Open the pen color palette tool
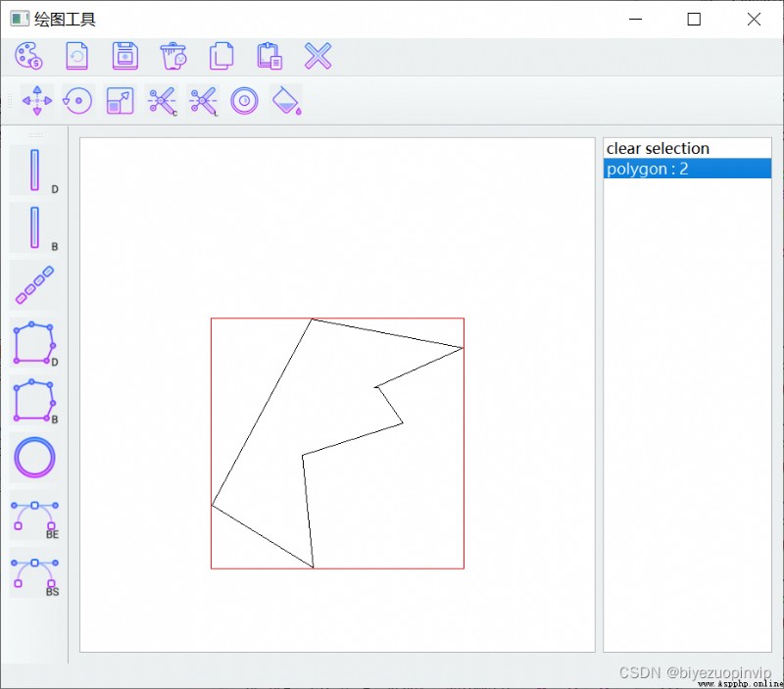The image size is (784, 689). [28, 56]
